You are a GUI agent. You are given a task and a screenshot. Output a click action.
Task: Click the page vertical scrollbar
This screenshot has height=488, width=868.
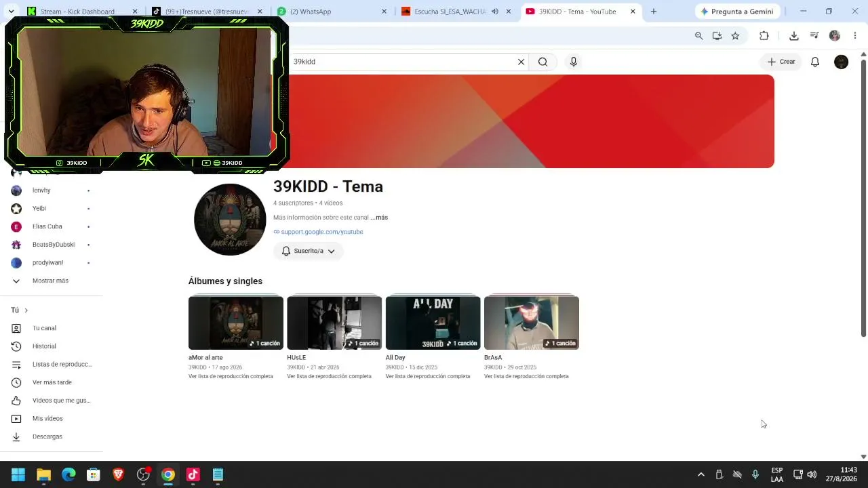point(863,197)
